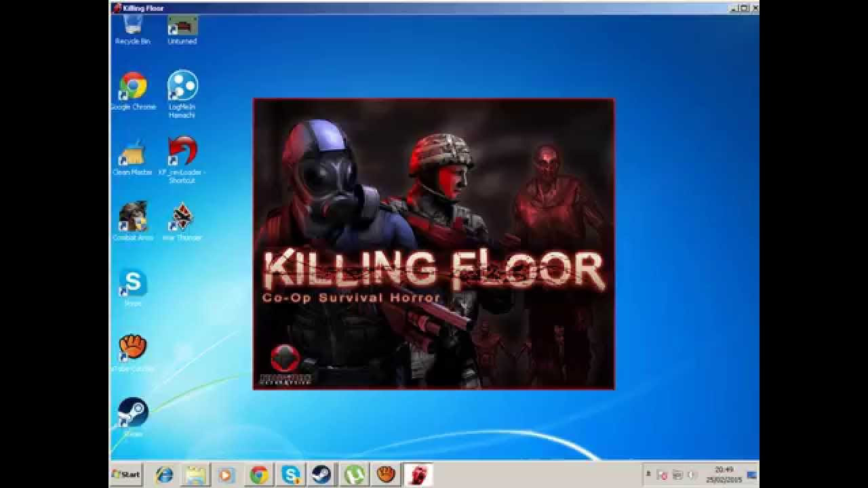The image size is (868, 488).
Task: Click the Killing Floor title bar icon
Action: (117, 8)
